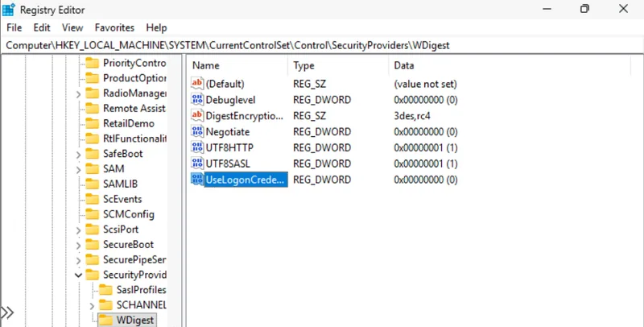This screenshot has width=644, height=327.
Task: Click the UTF8HTTP value name
Action: tap(229, 147)
